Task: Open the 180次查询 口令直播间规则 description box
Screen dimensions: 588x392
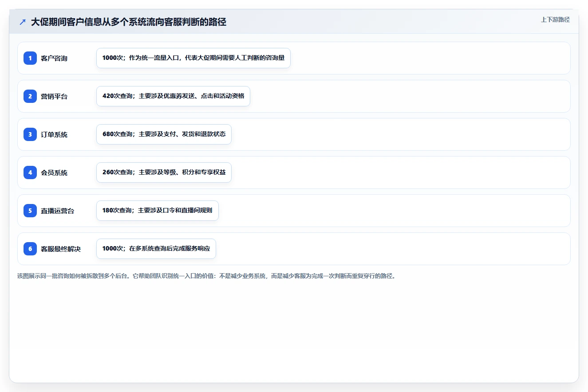Action: coord(158,211)
